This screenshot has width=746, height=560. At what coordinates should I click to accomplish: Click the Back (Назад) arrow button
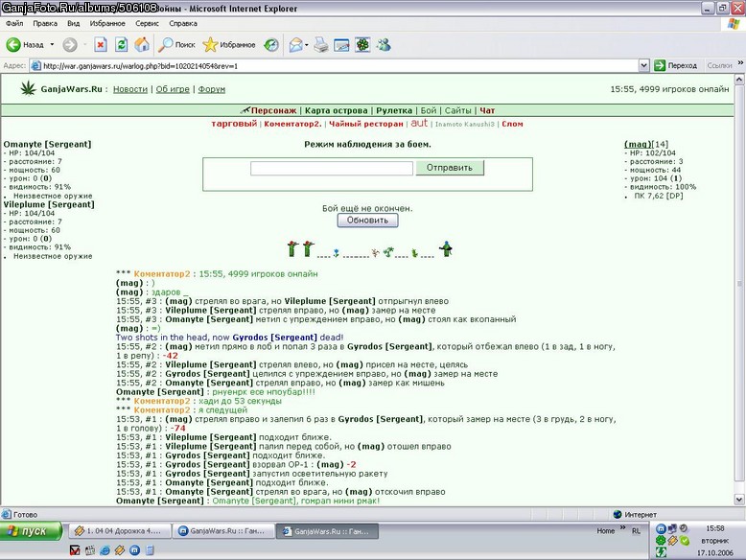click(x=13, y=45)
